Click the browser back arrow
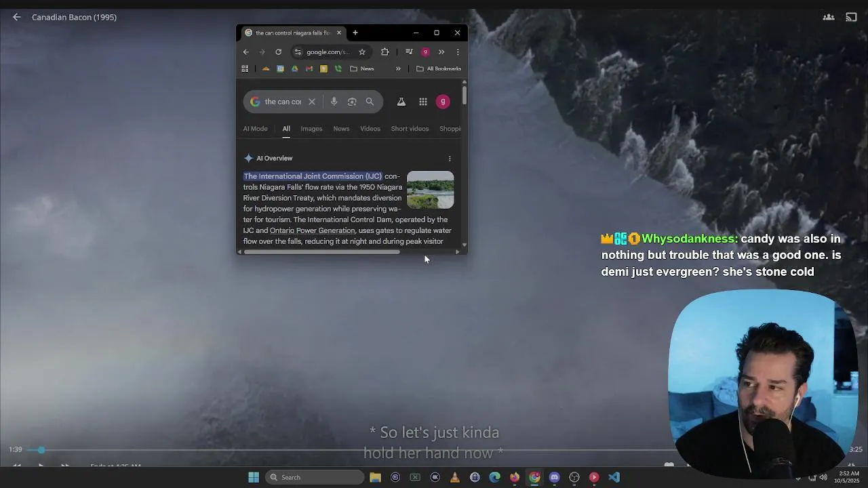 click(x=246, y=52)
